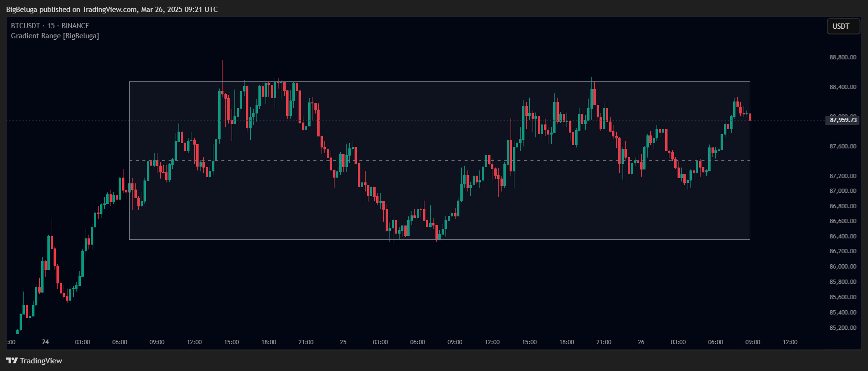Screen dimensions: 868x371
Task: Click the 88,800.00 price axis label
Action: tap(843, 57)
